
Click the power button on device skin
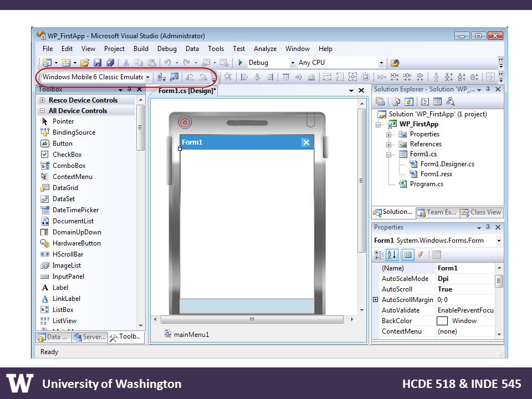pos(185,122)
